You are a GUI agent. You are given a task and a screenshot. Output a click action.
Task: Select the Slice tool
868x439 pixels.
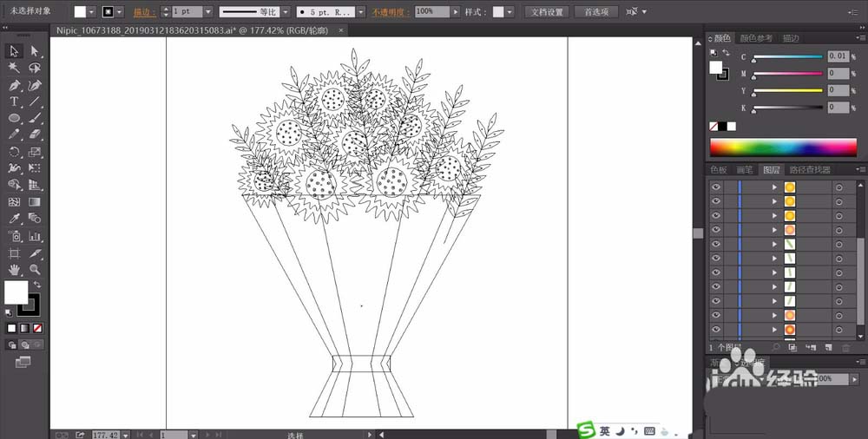pos(35,253)
